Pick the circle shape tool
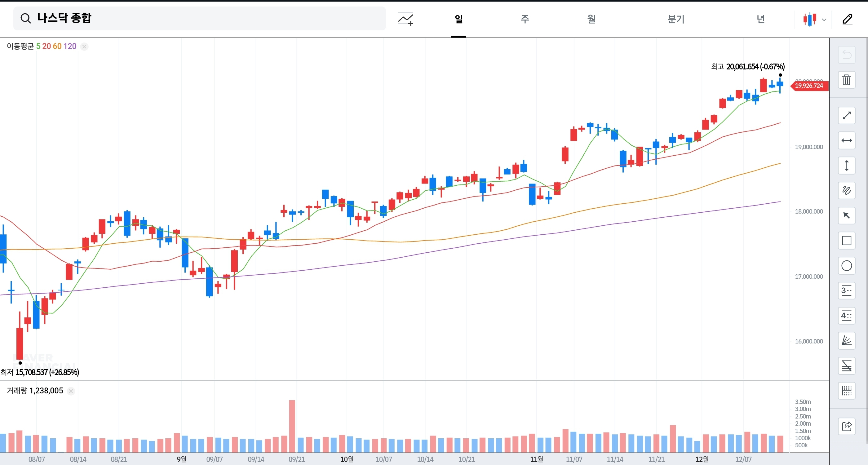 (846, 266)
